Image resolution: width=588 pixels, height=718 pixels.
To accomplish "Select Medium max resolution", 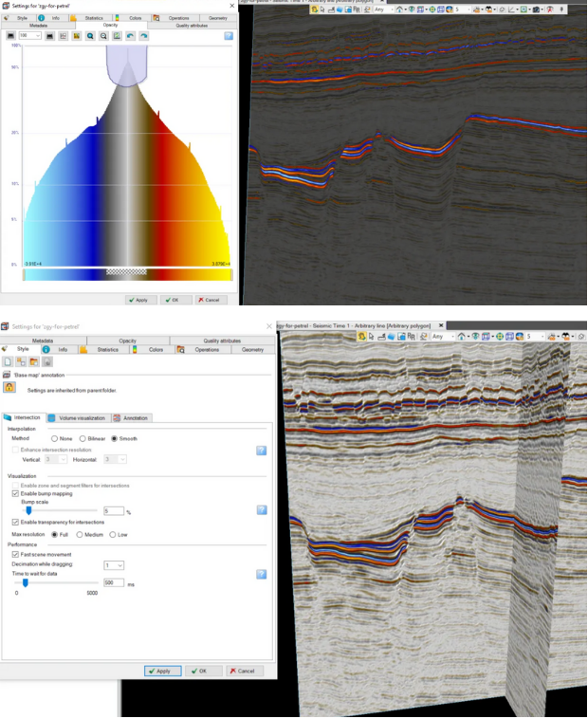I will point(81,535).
